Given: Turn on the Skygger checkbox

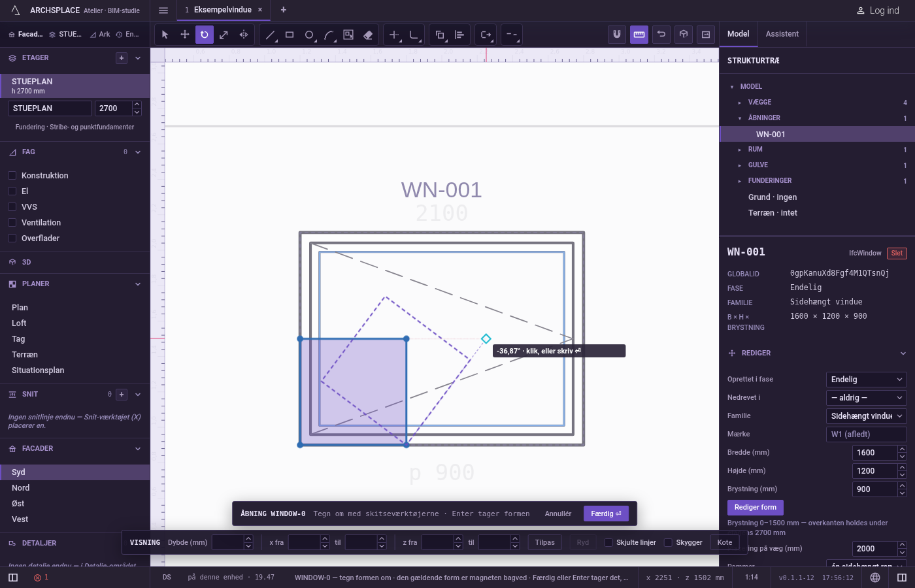Looking at the screenshot, I should coord(668,542).
